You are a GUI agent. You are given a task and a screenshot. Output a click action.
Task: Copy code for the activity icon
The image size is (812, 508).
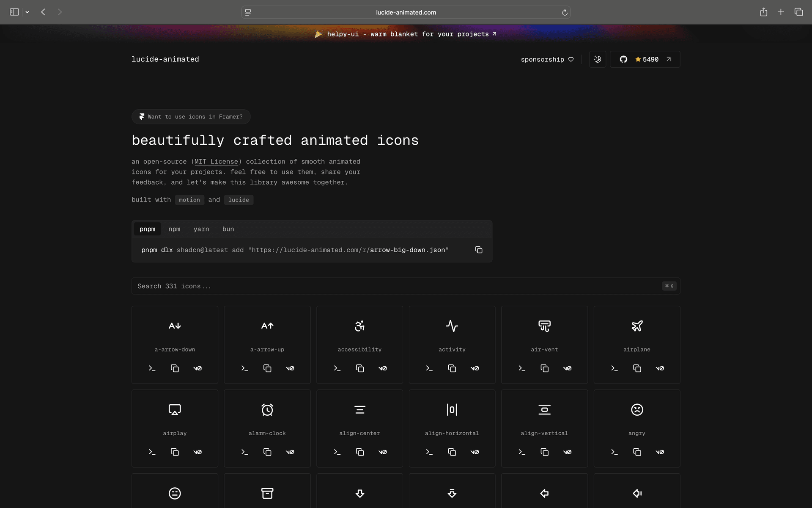coord(452,368)
